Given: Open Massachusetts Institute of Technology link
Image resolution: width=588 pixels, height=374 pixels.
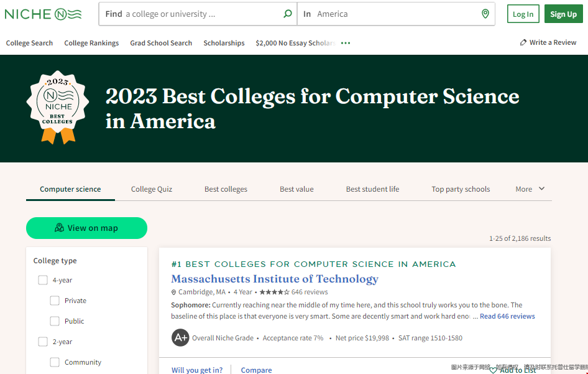Looking at the screenshot, I should tap(275, 279).
